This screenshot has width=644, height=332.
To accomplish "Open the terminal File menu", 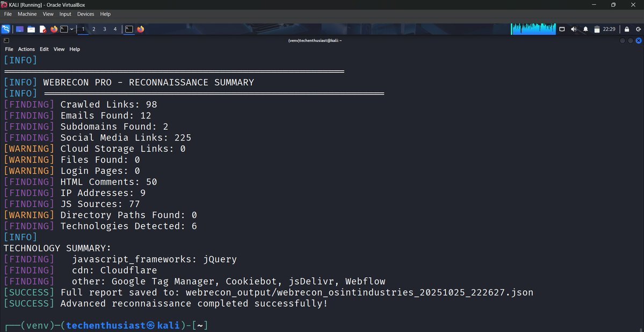I will [x=9, y=49].
